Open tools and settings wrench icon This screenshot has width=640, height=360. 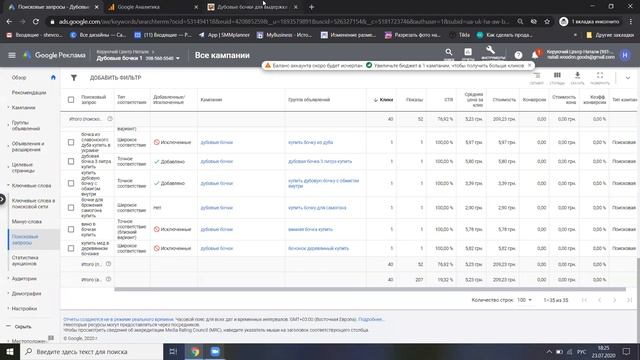[x=491, y=51]
